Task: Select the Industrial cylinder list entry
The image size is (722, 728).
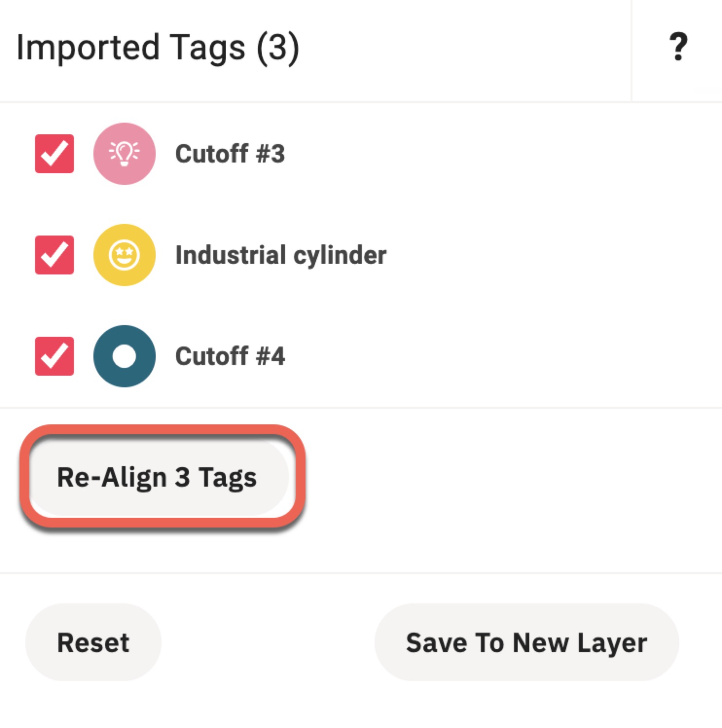Action: click(x=281, y=255)
